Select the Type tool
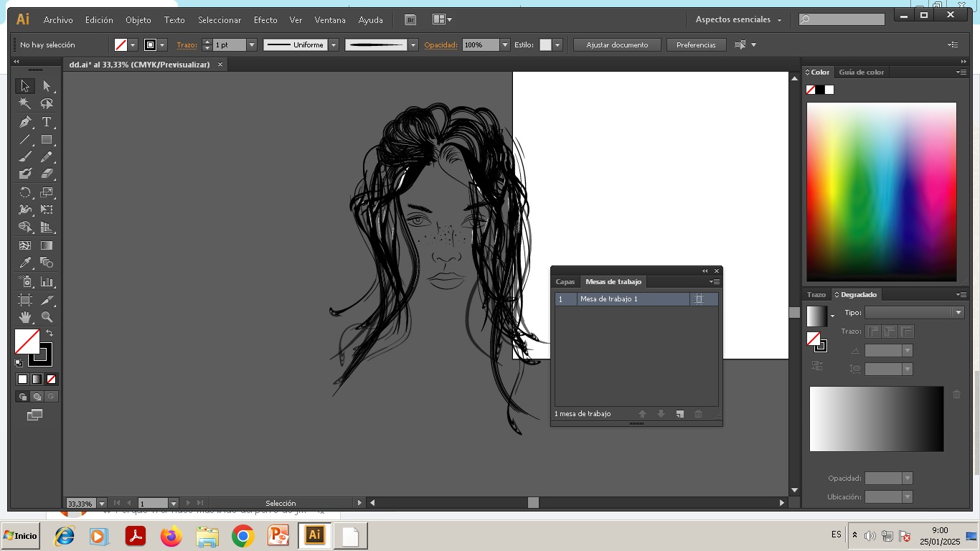This screenshot has height=551, width=980. [x=47, y=122]
